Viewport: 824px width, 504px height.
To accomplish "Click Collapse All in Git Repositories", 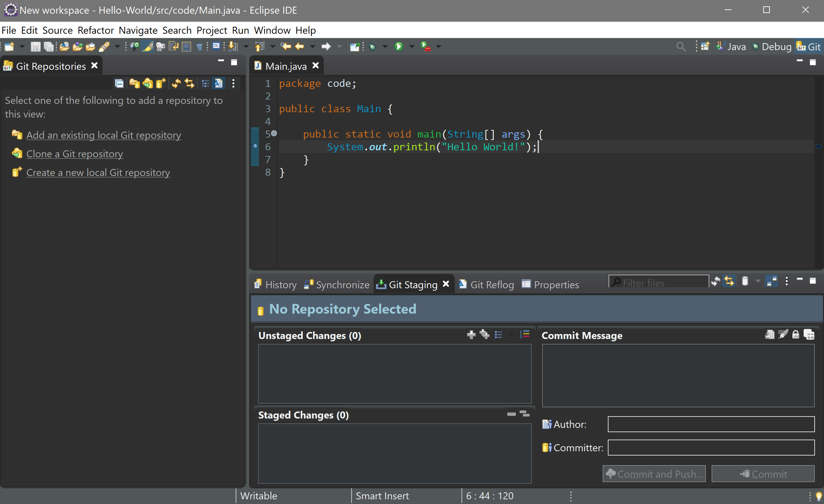I will tap(119, 83).
